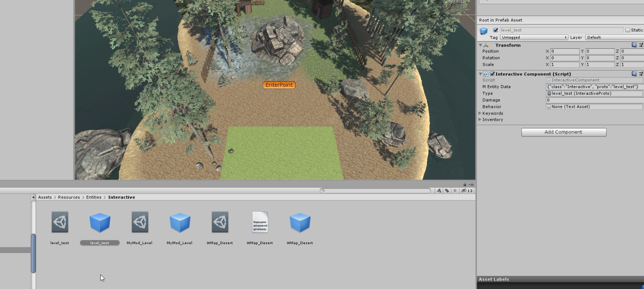644x289 pixels.
Task: Select the WMap_Desert prefab cube
Action: [300, 222]
